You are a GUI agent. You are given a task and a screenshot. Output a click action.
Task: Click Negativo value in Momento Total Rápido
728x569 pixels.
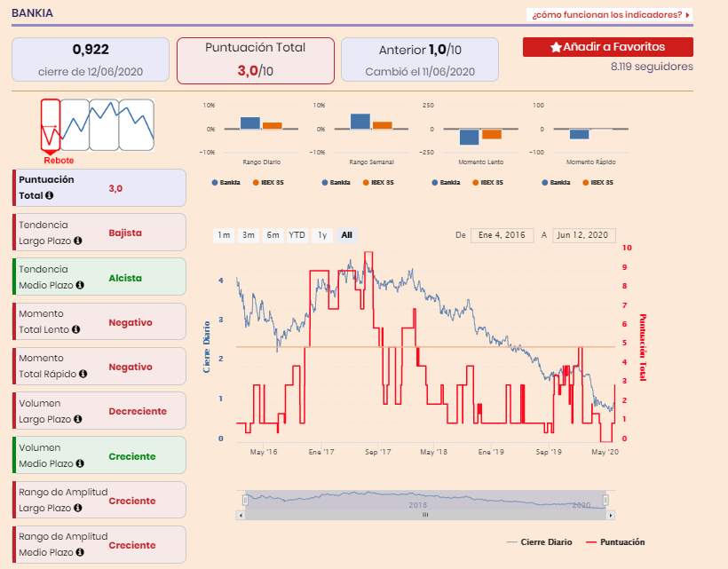coord(131,367)
